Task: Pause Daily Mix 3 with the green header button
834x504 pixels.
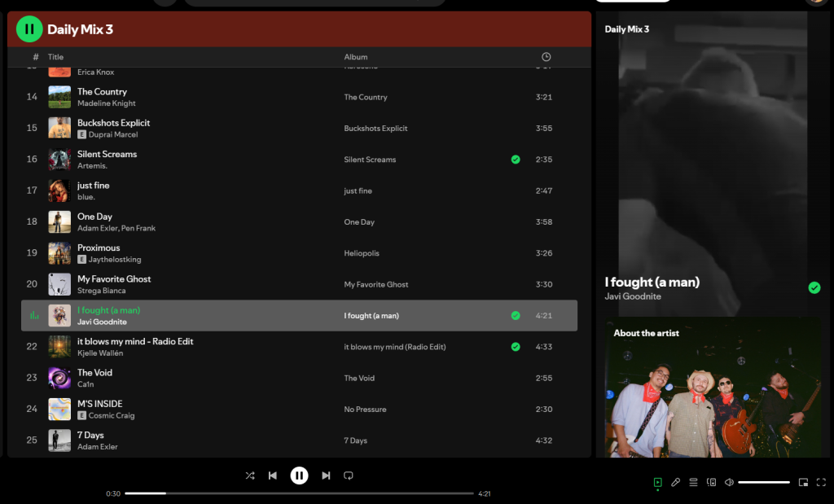Action: pyautogui.click(x=29, y=29)
